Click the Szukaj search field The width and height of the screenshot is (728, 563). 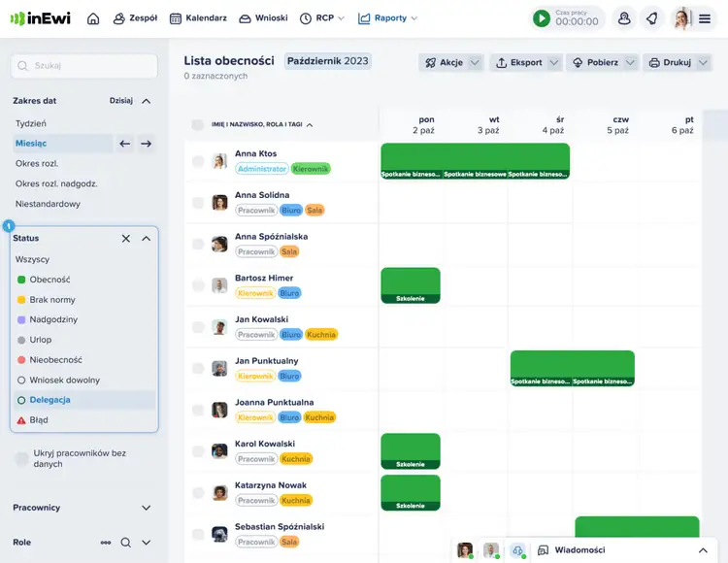[84, 66]
